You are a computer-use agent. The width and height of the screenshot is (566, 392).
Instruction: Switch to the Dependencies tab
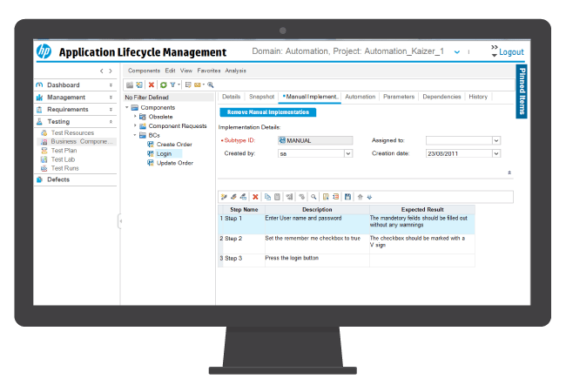coord(441,97)
